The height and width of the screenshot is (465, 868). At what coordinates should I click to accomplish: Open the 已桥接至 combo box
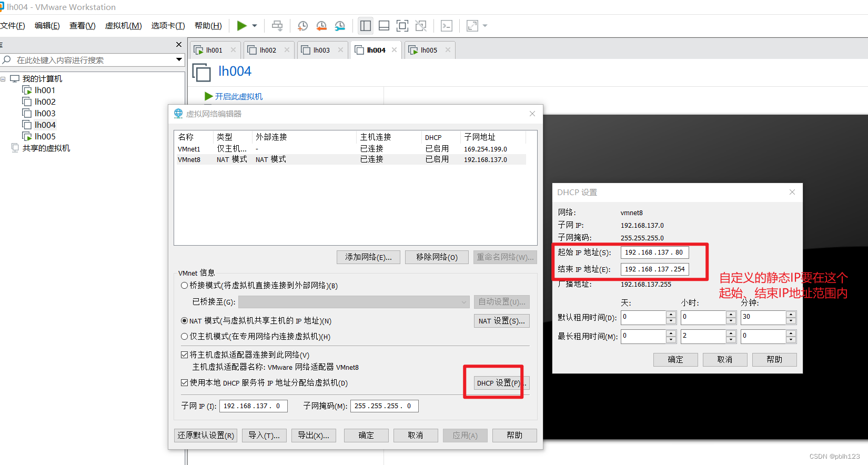(354, 302)
